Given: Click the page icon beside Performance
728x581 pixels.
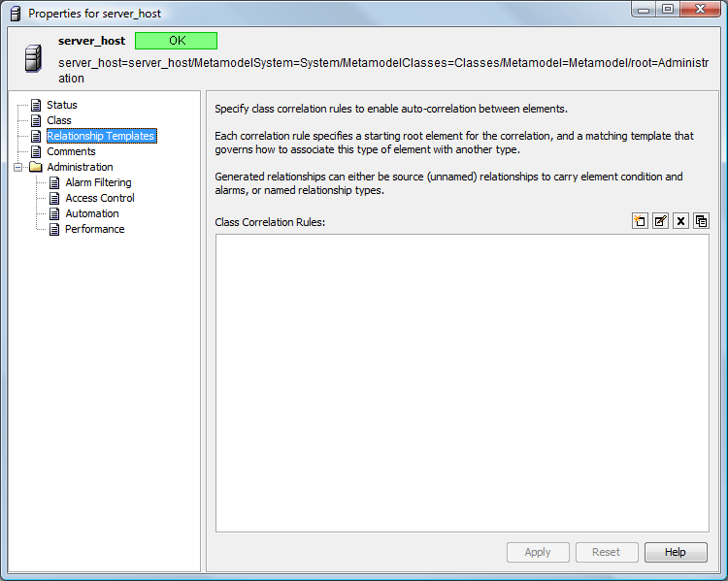Looking at the screenshot, I should (x=54, y=229).
